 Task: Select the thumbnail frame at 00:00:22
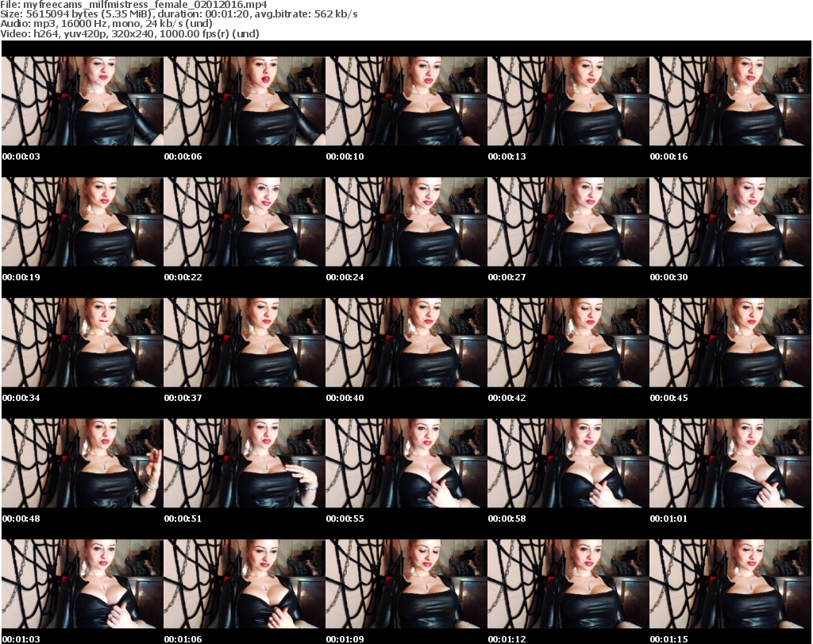tap(245, 222)
